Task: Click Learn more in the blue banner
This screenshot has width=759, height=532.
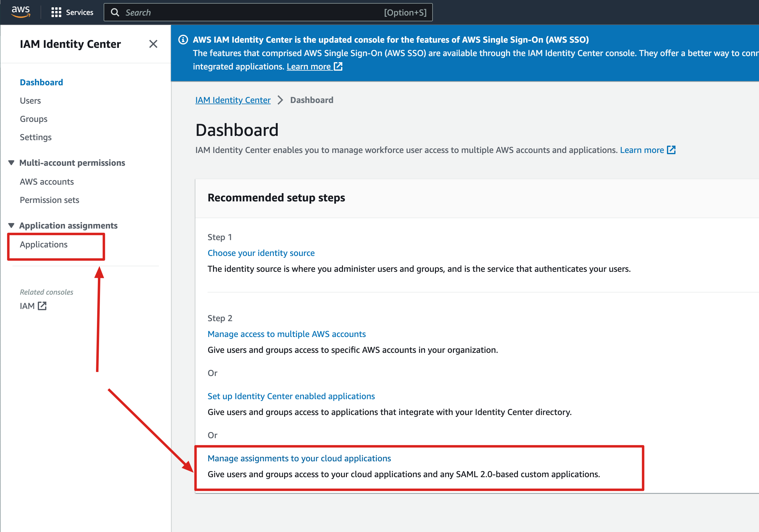Action: coord(308,66)
